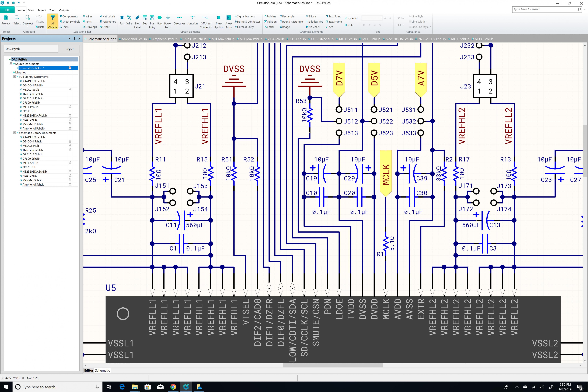The width and height of the screenshot is (588, 392).
Task: Open the Amphenol.SchLib document tab
Action: [x=133, y=39]
